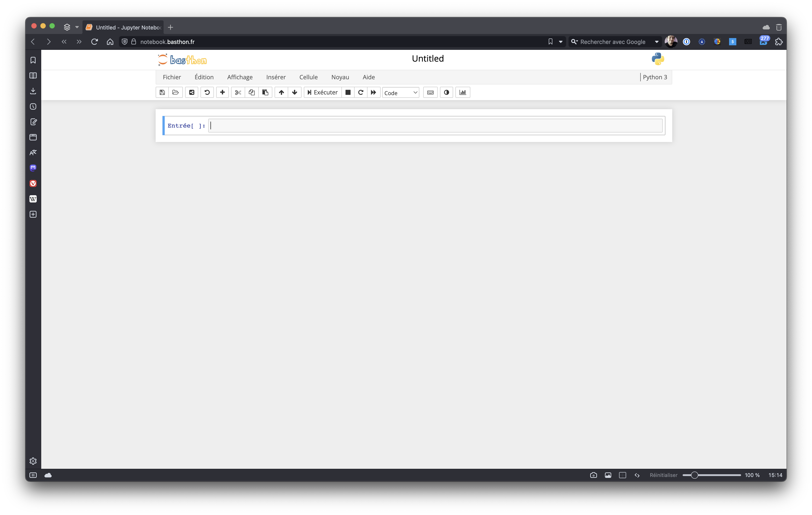Toggle the side panel in status bar
The height and width of the screenshot is (515, 812).
pos(33,475)
